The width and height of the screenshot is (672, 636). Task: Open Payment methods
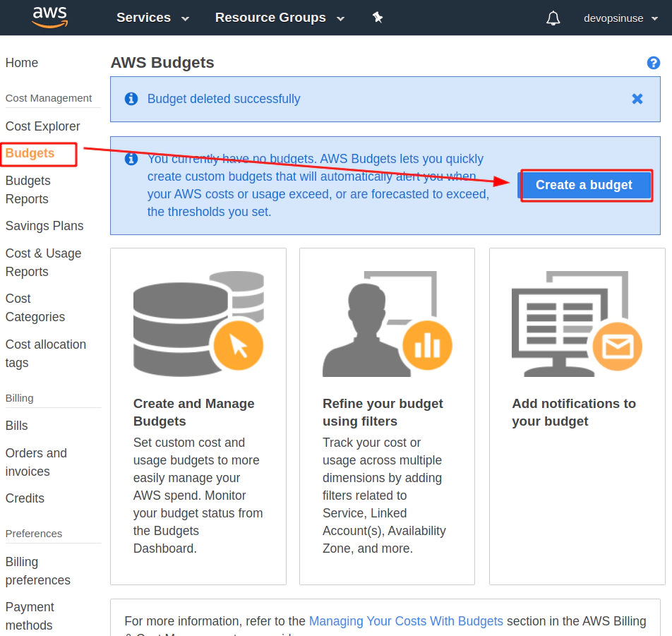[x=30, y=616]
